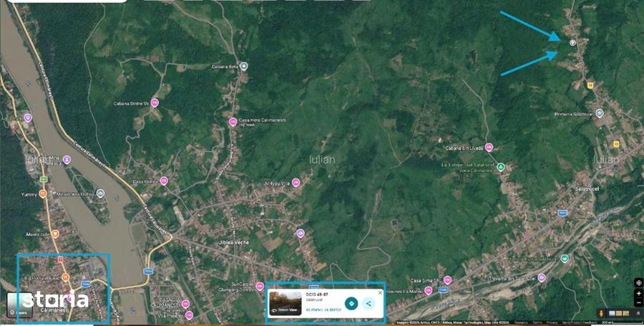Get directions to DC13 48-87
This screenshot has width=644, height=326.
351,304
